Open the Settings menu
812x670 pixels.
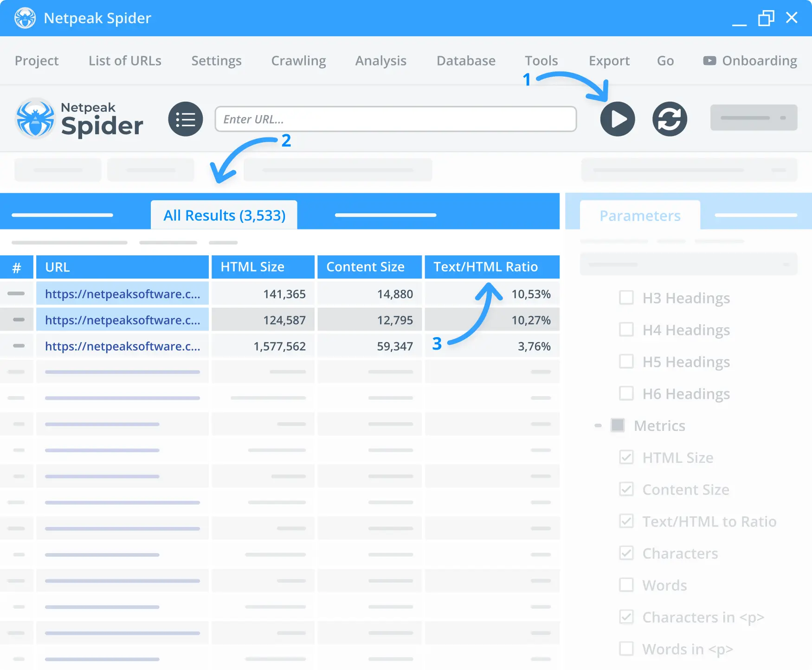click(216, 61)
